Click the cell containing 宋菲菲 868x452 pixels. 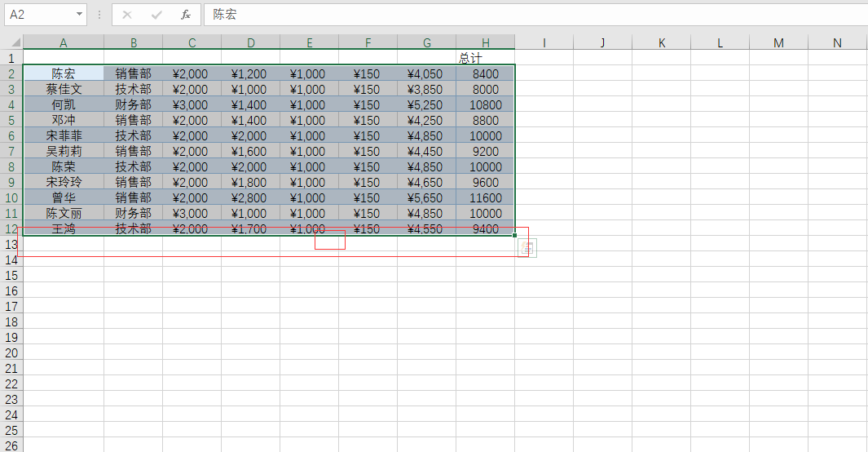coord(64,135)
